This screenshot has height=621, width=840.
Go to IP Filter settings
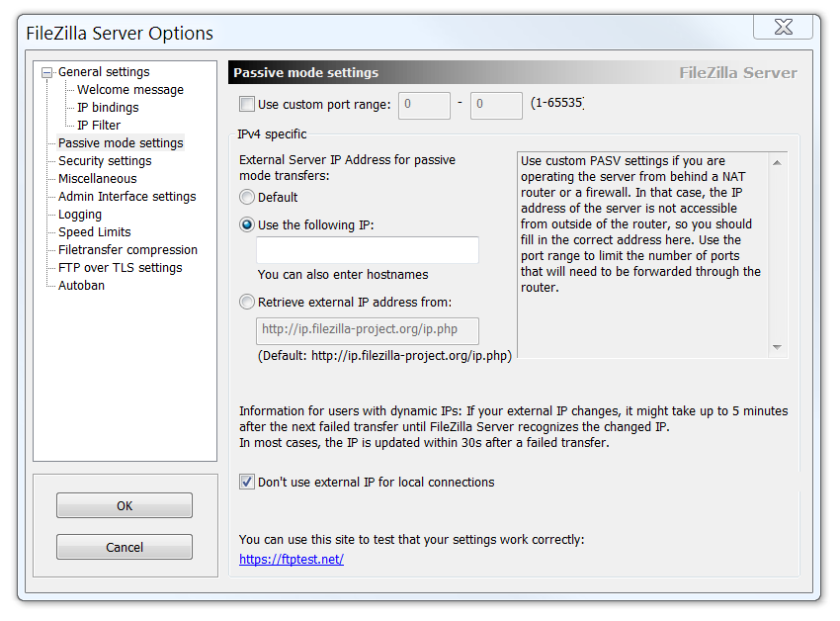(x=99, y=125)
